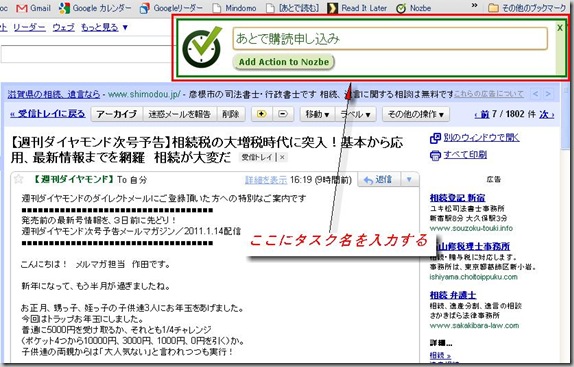Go to previous message via 前 link
The width and height of the screenshot is (574, 367).
482,114
